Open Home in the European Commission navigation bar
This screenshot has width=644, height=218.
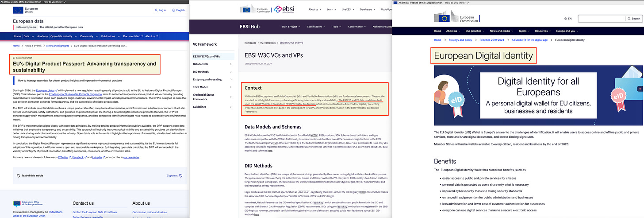pyautogui.click(x=437, y=31)
